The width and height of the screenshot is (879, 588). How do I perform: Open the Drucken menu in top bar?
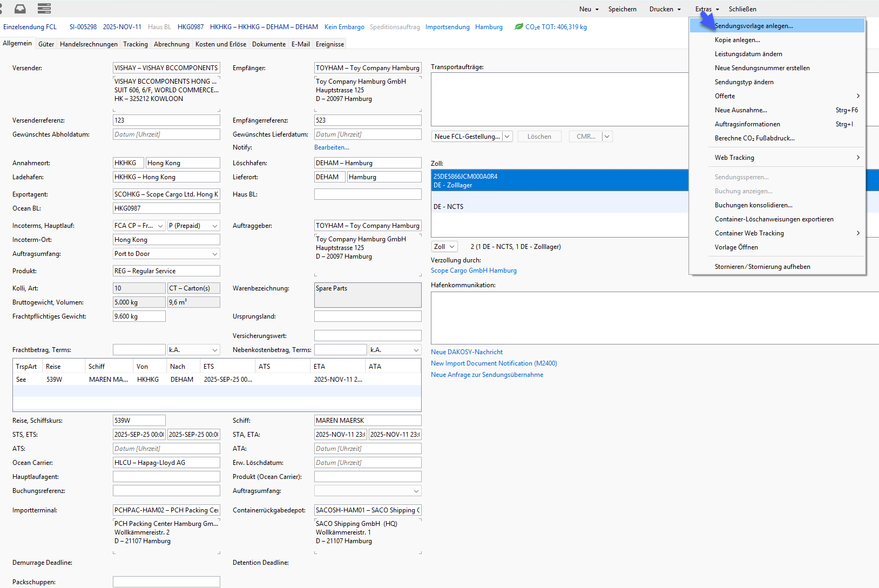665,9
